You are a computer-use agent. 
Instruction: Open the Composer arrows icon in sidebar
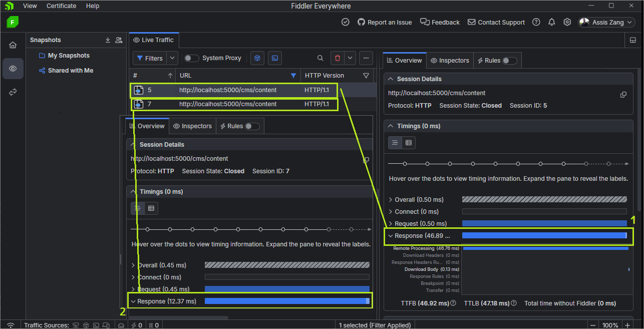pyautogui.click(x=13, y=93)
